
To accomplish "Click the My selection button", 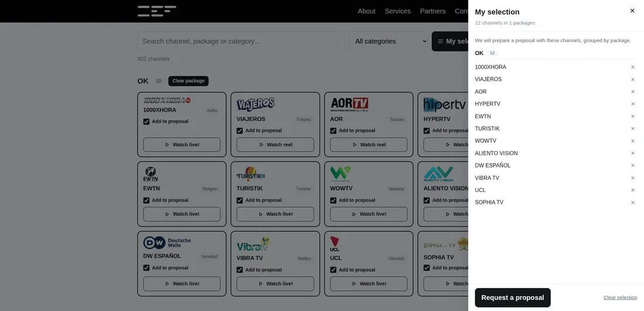I will point(450,42).
